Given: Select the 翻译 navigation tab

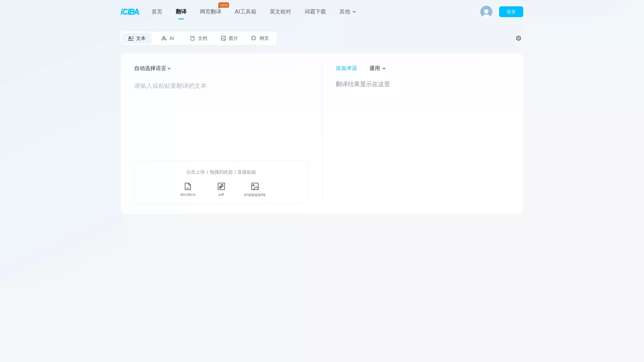Looking at the screenshot, I should 181,12.
